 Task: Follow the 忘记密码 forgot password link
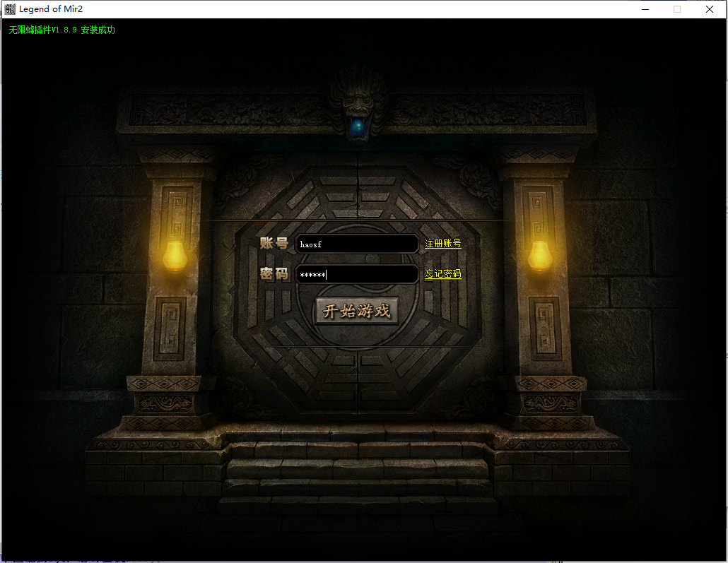442,274
